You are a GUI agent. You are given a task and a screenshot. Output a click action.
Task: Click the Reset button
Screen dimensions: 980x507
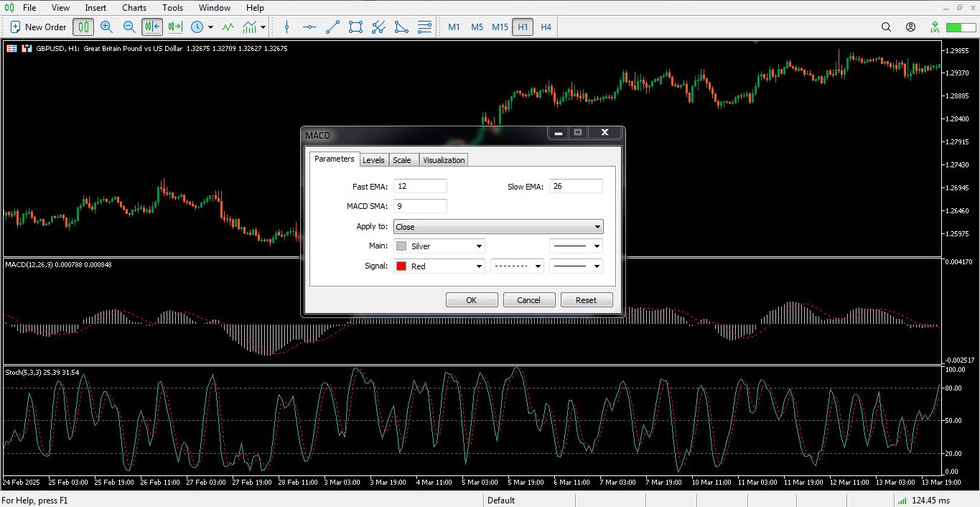[586, 300]
